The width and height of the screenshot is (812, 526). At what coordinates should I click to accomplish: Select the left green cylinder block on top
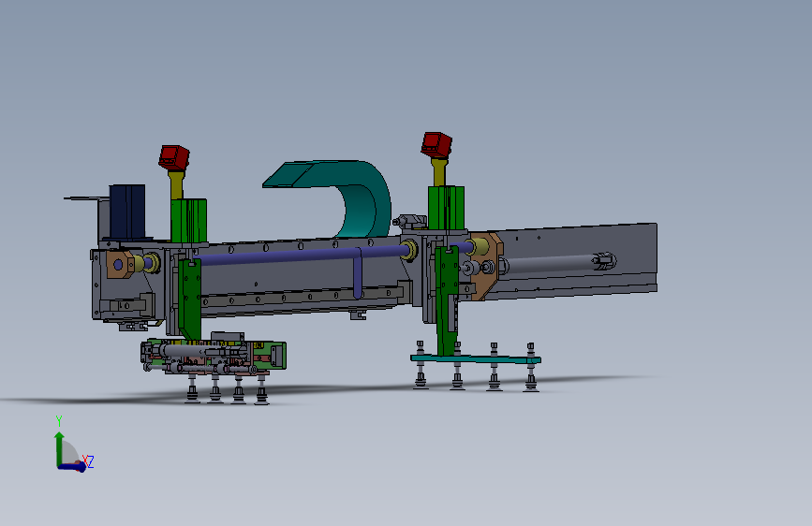(x=189, y=221)
